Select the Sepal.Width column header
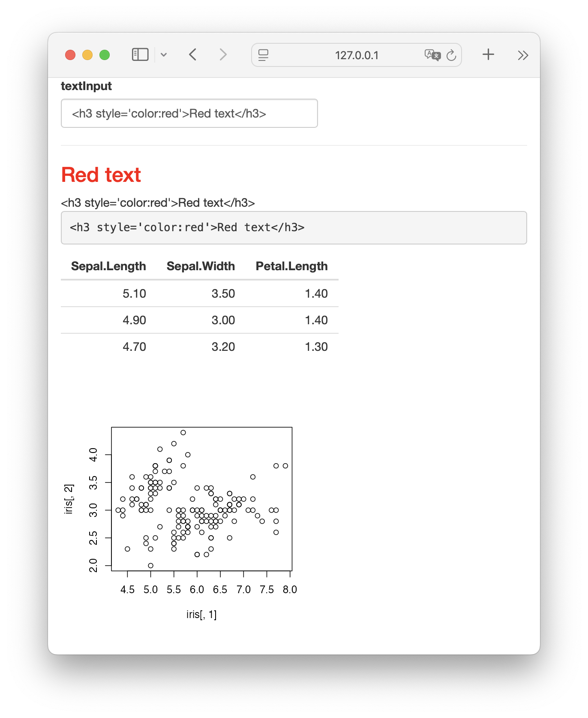588x718 pixels. (x=201, y=266)
